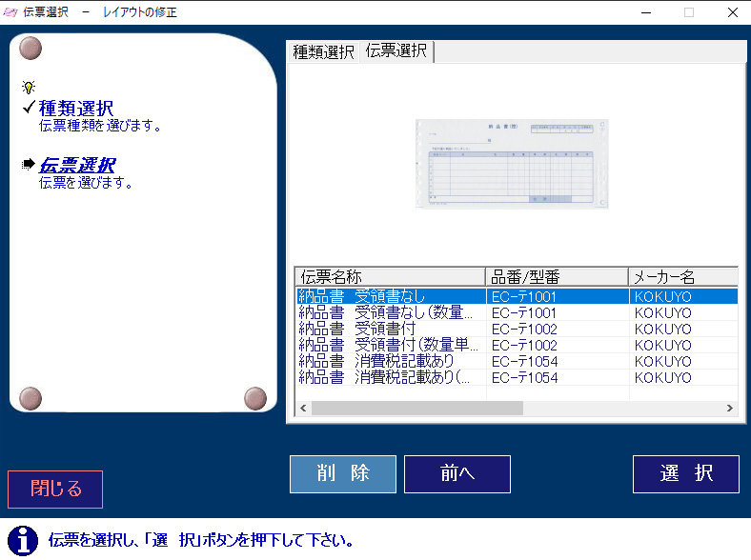Close the dialog with 閉じる button

pos(55,490)
